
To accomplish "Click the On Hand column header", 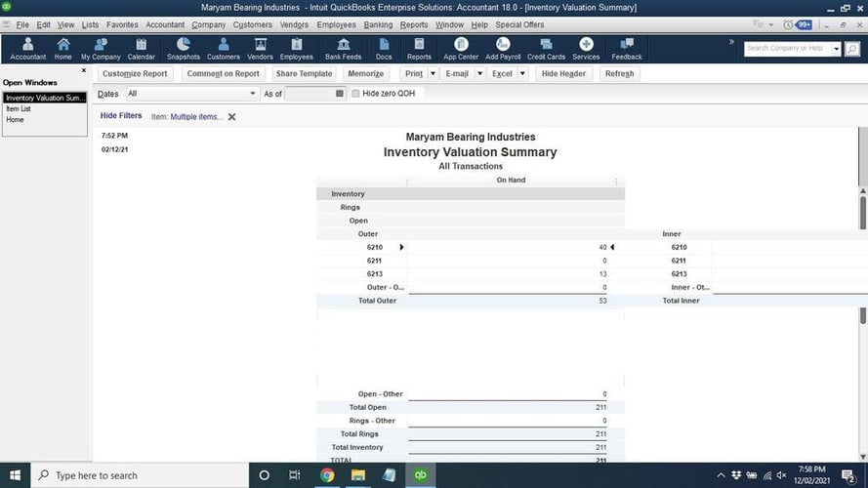I will pyautogui.click(x=511, y=180).
